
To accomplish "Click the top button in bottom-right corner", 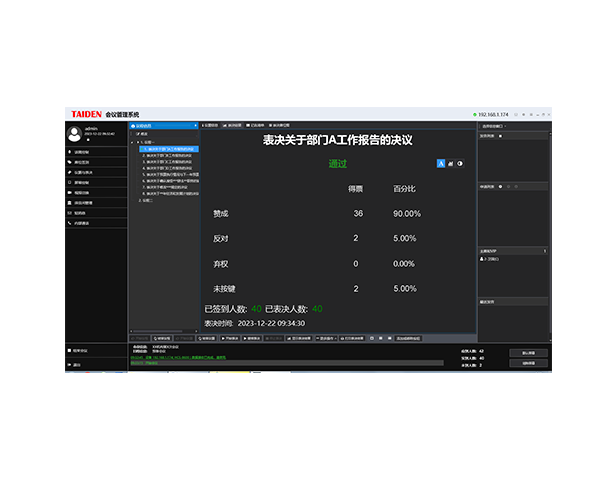I will (527, 353).
